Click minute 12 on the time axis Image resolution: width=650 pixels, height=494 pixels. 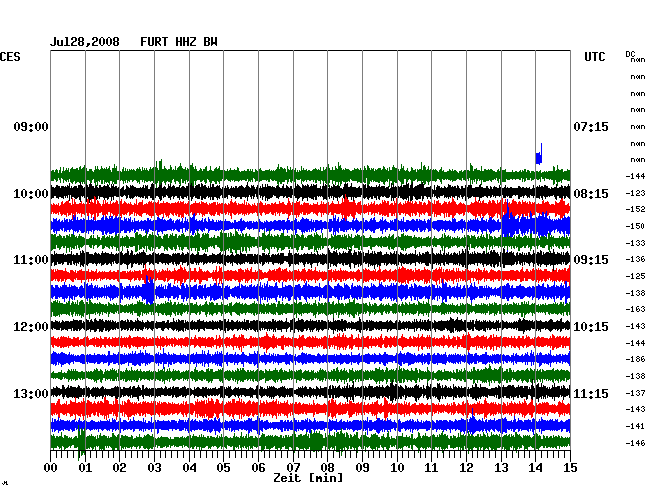pyautogui.click(x=466, y=468)
